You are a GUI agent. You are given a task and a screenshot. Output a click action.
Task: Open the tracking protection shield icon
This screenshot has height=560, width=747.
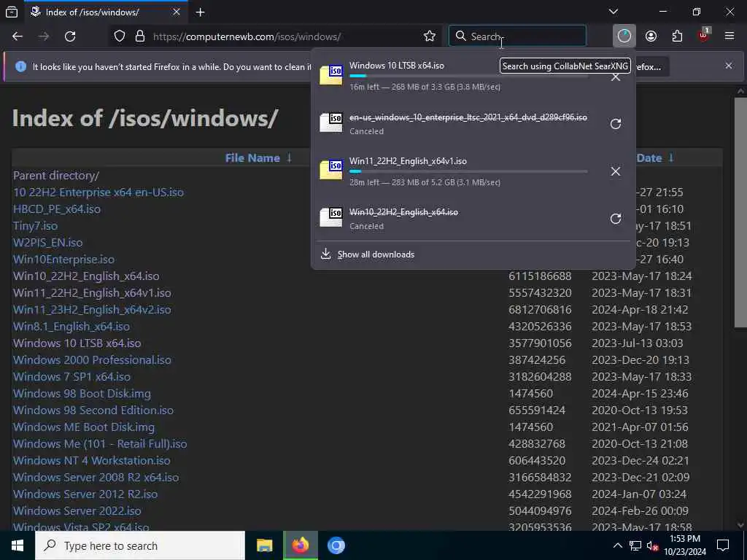(120, 36)
